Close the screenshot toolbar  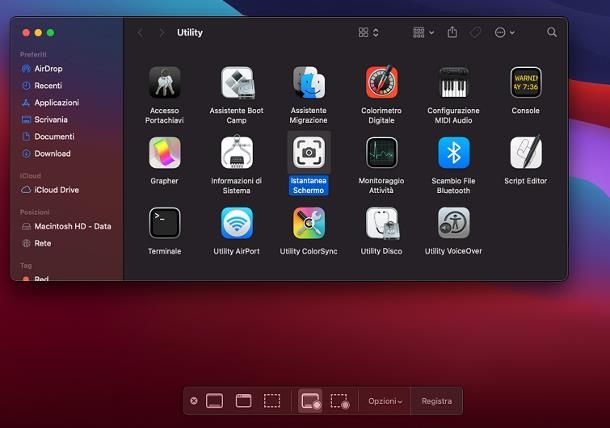[x=194, y=401]
